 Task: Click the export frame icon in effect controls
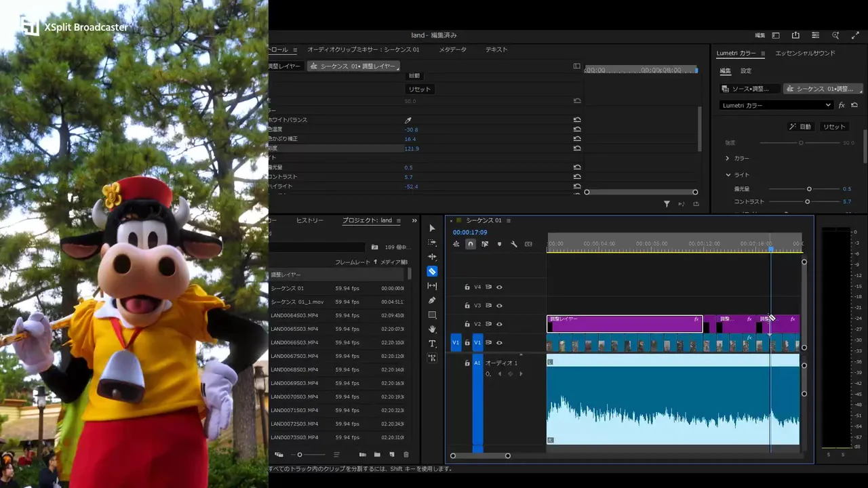pyautogui.click(x=696, y=203)
